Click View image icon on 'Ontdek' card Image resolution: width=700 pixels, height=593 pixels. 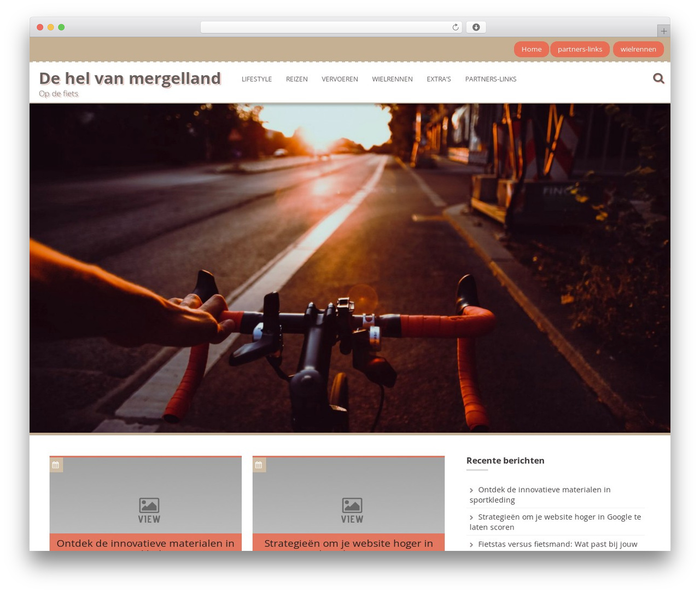pos(149,510)
